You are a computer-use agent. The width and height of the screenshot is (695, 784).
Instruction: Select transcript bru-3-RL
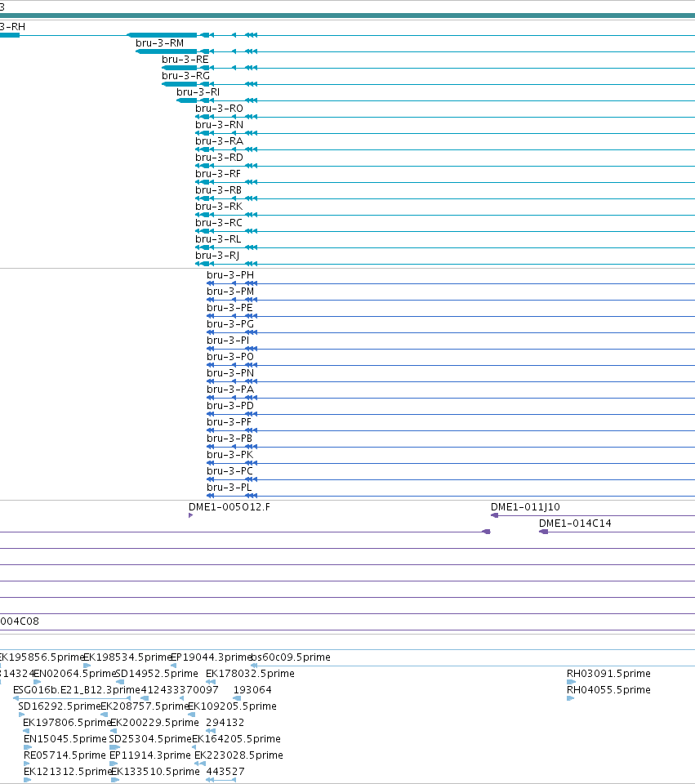[218, 239]
